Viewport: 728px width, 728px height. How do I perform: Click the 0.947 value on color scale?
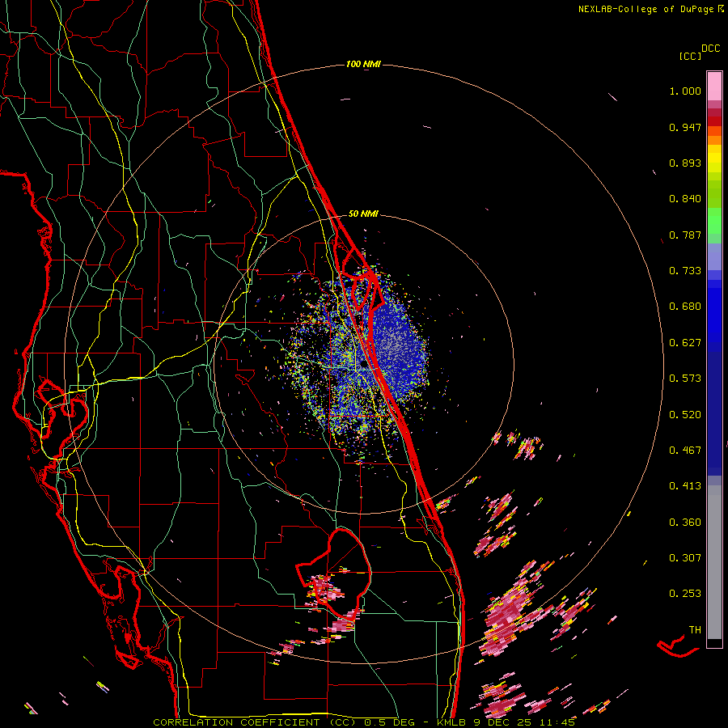coord(685,127)
